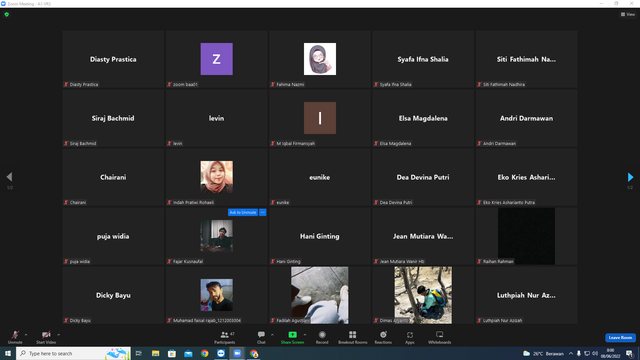Open the Participants panel
This screenshot has width=640, height=360.
[224, 337]
